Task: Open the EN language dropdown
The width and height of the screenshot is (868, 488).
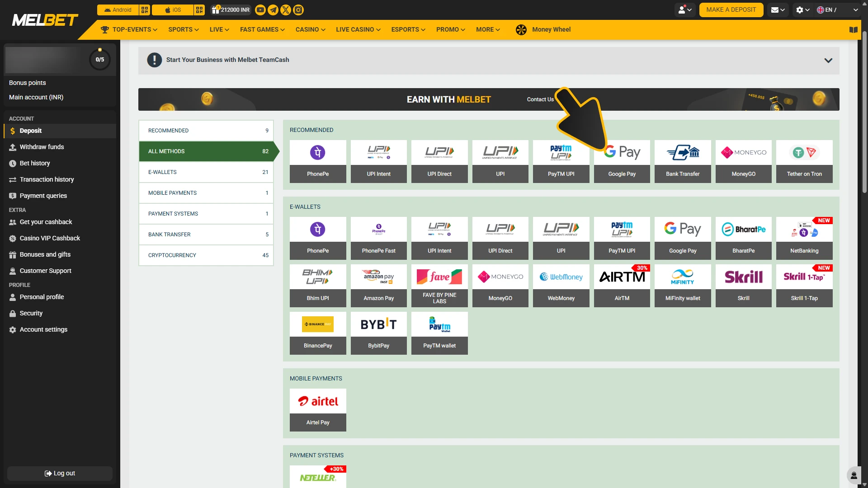Action: (x=838, y=10)
